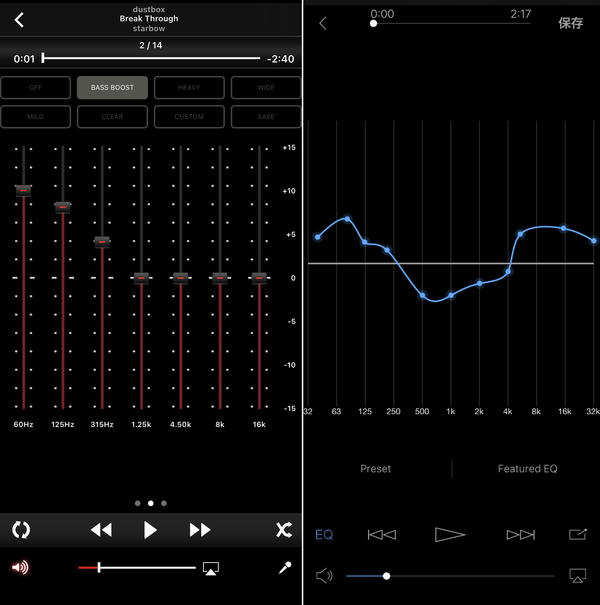This screenshot has width=600, height=605.
Task: Select the EQ curve point at 500
Action: click(x=423, y=296)
